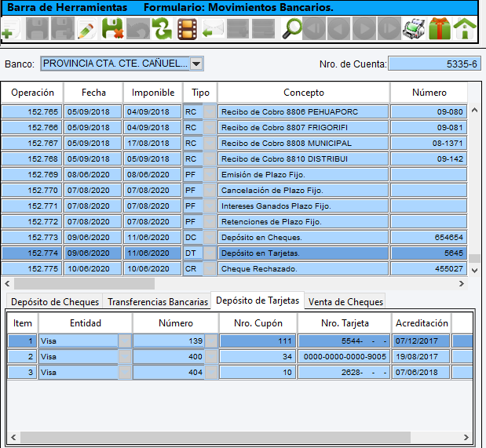
Task: Open Número dropdown showing 139
Action: [211, 341]
